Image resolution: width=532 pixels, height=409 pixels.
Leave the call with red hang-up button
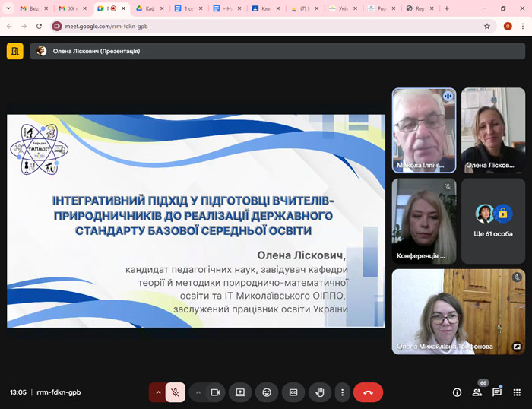(x=368, y=392)
